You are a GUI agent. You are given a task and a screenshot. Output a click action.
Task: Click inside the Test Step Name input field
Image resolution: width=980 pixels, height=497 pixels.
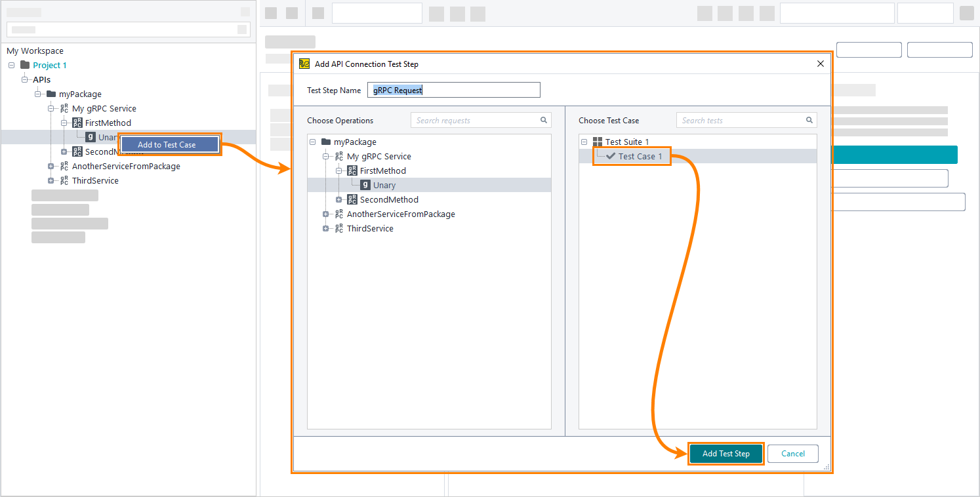(453, 90)
